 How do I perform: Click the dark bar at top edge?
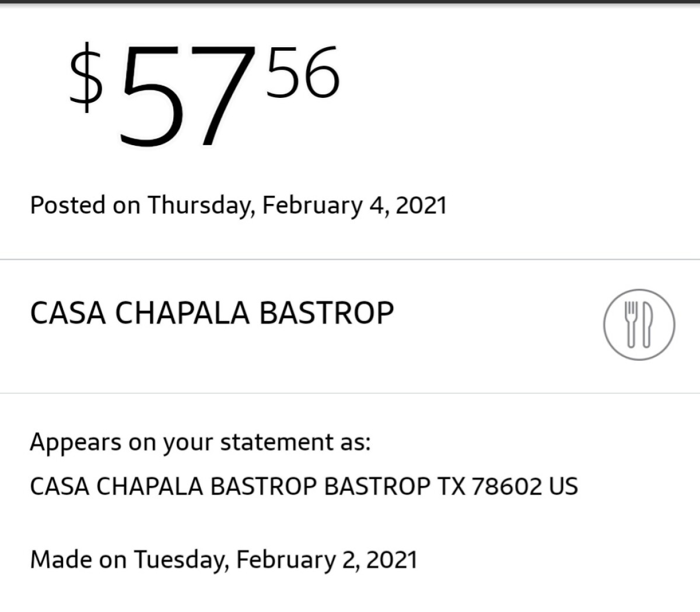350,2
